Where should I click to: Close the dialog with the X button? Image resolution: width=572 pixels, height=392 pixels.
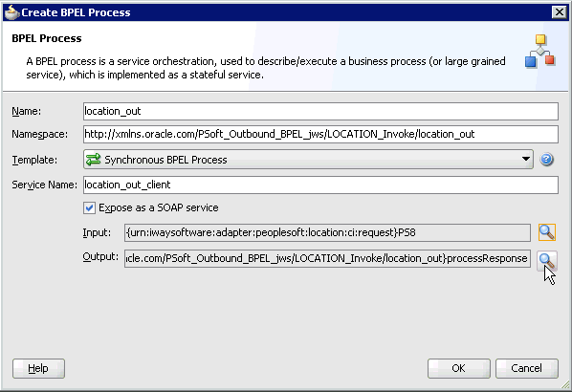559,12
